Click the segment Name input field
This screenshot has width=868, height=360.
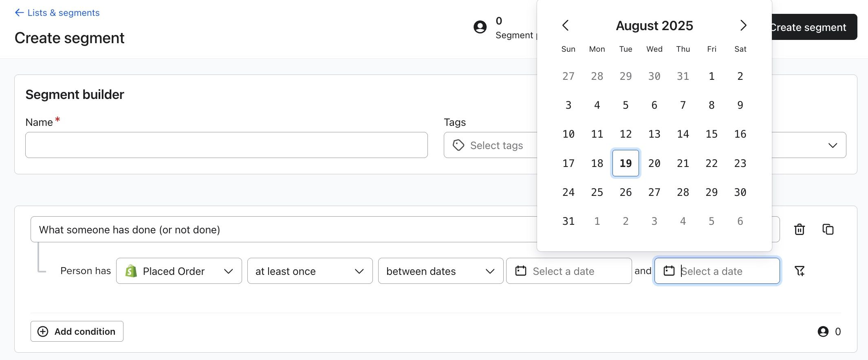point(226,145)
